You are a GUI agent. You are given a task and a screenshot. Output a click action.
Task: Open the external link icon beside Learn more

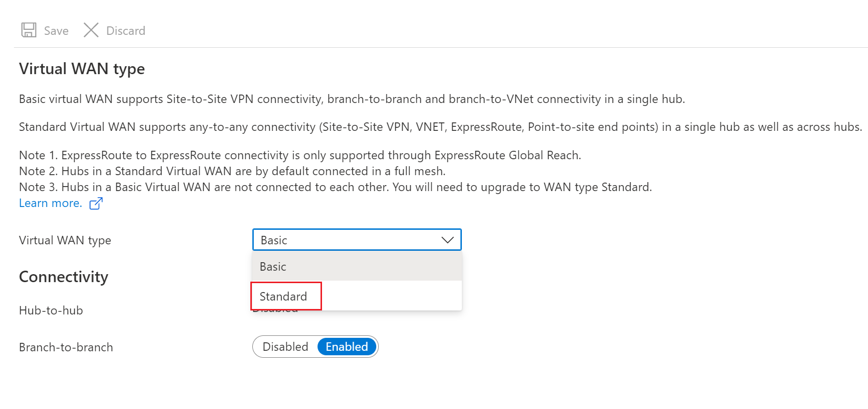point(96,204)
